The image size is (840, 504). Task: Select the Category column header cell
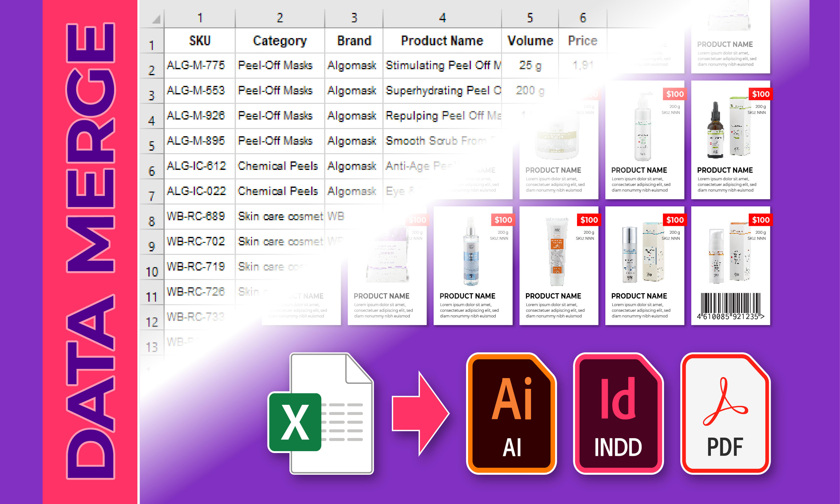280,41
